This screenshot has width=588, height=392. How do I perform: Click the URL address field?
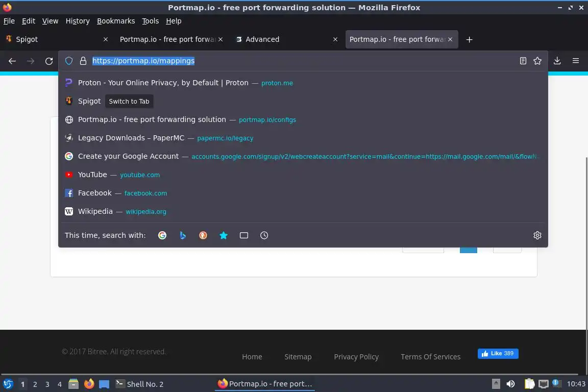click(303, 61)
